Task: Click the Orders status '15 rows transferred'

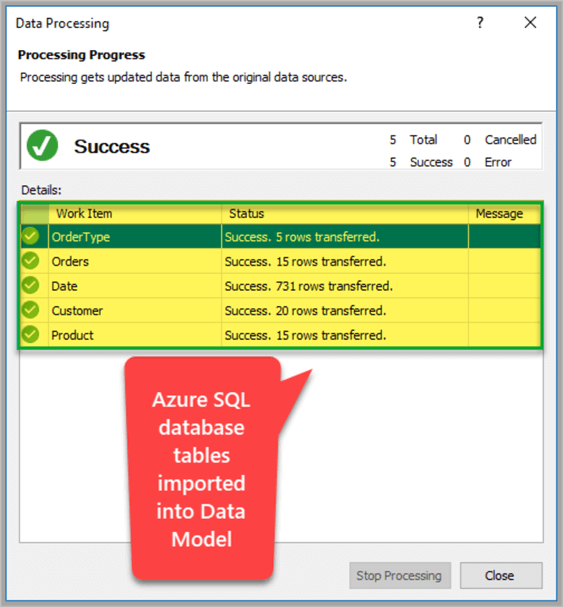Action: (x=305, y=262)
